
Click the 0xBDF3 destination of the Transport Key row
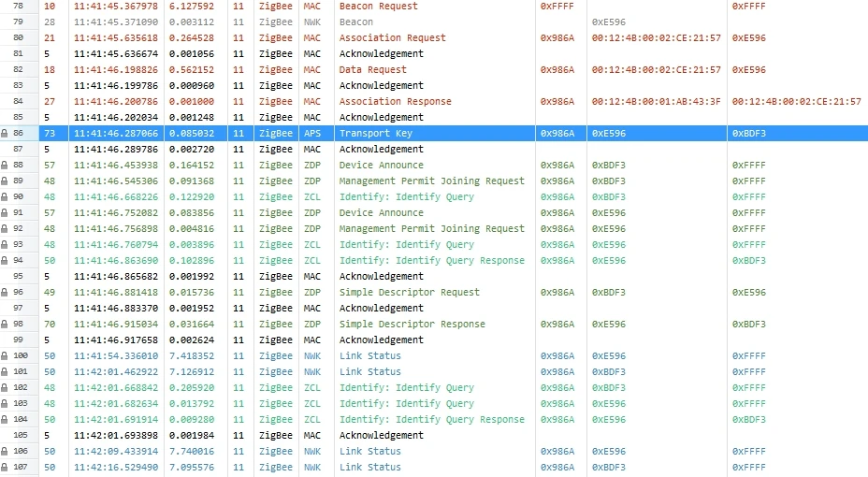pos(749,134)
